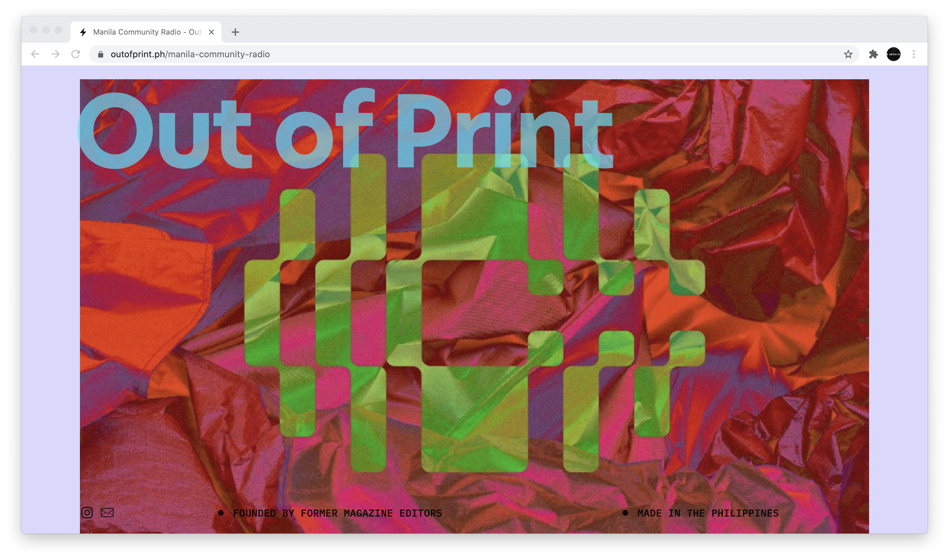View site info via lock icon
Viewport: 949px width, 560px height.
click(x=100, y=54)
